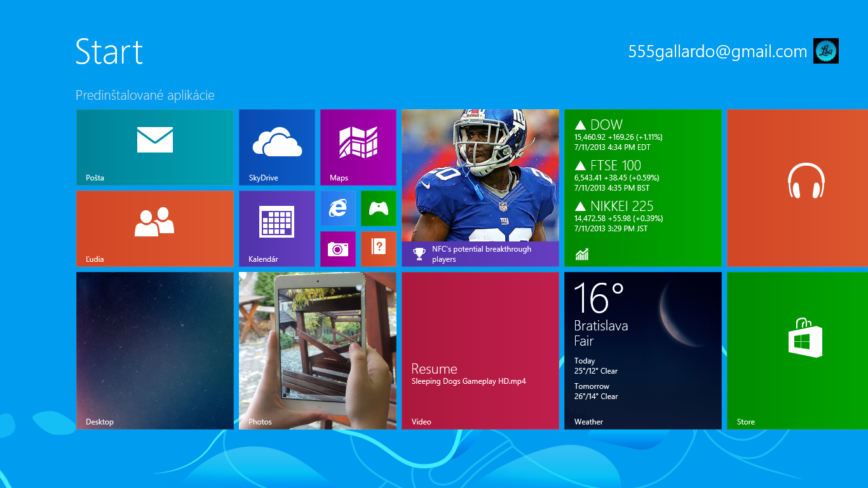Click the Sleeping Dogs Gameplay HD.mp4 filename
The width and height of the screenshot is (868, 488).
[x=469, y=381]
